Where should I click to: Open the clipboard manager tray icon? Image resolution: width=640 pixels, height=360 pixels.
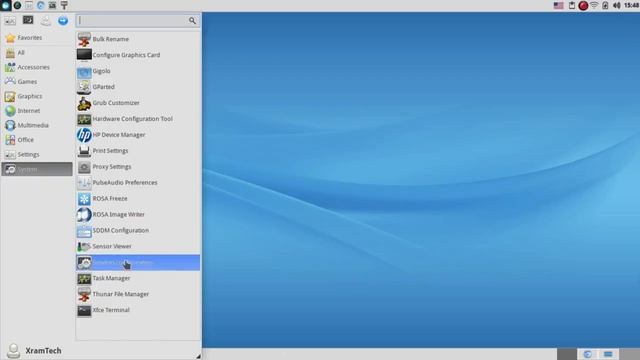(572, 5)
